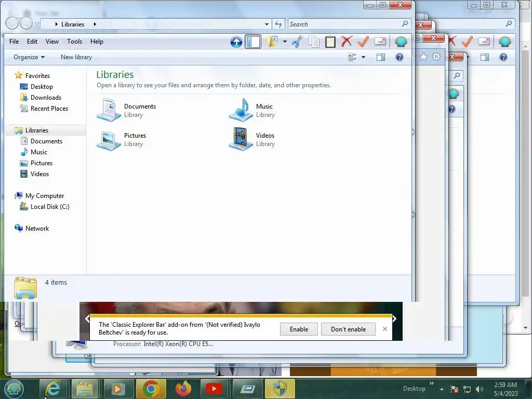Click the New library button
This screenshot has height=399, width=532.
[x=76, y=57]
